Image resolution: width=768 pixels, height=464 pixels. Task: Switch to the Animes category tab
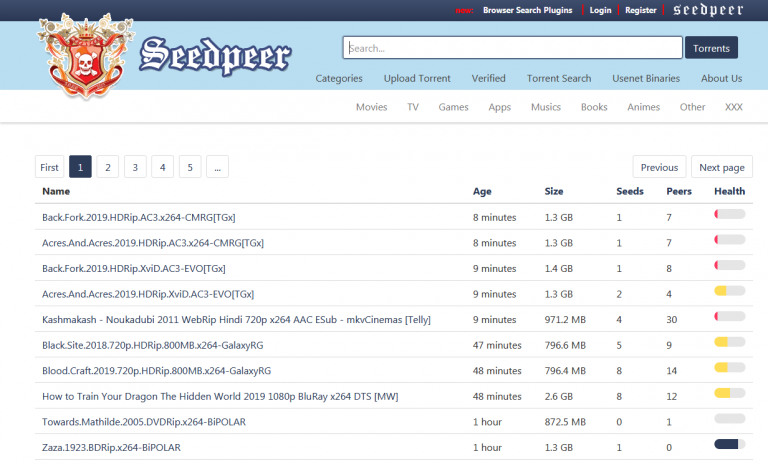[x=643, y=107]
